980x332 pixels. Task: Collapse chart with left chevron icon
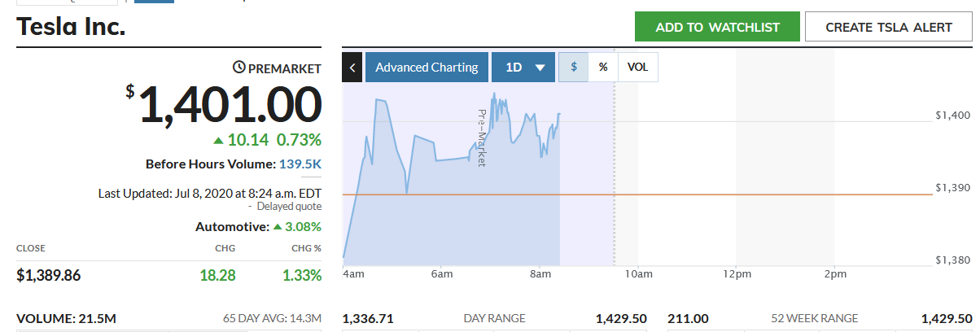[x=352, y=68]
